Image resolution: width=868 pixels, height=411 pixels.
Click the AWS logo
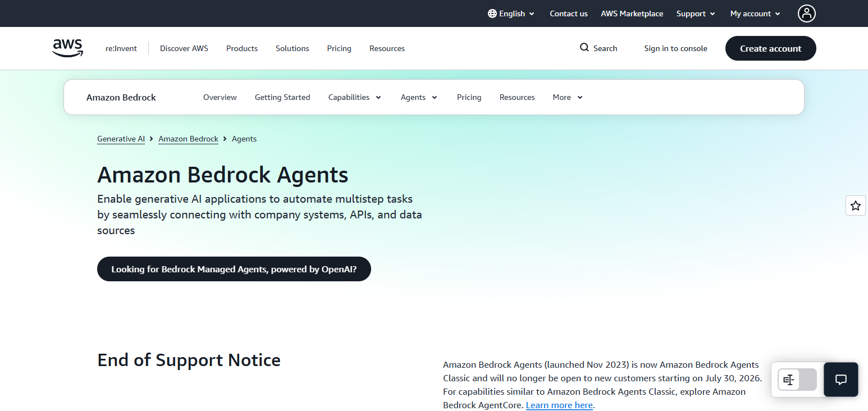tap(68, 48)
